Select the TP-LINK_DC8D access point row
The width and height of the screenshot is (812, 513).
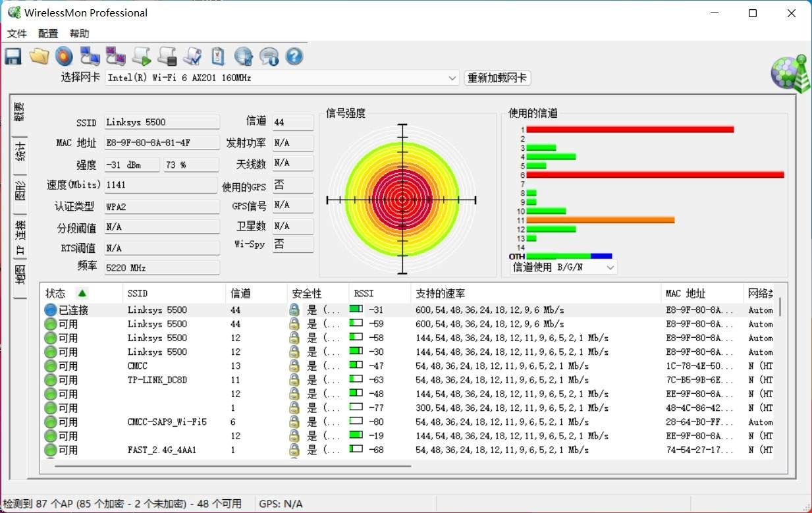click(408, 380)
